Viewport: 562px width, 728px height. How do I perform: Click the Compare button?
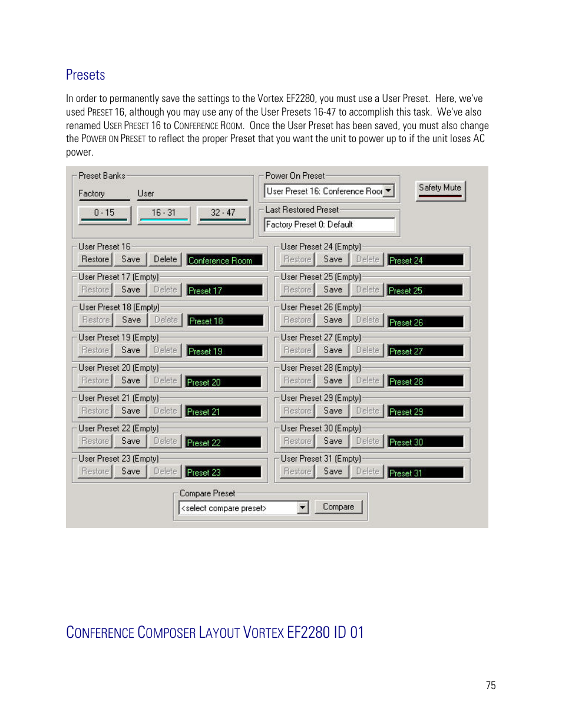click(339, 507)
